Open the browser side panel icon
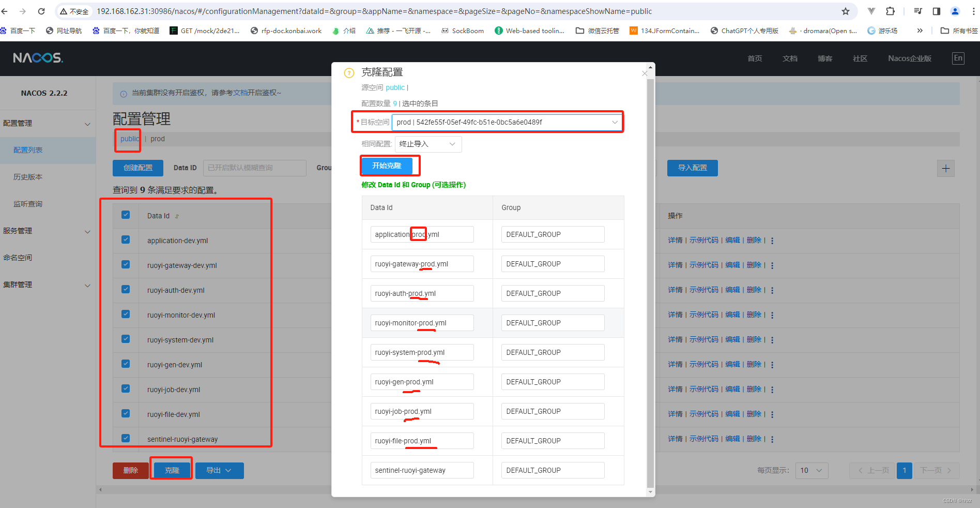 pyautogui.click(x=936, y=11)
